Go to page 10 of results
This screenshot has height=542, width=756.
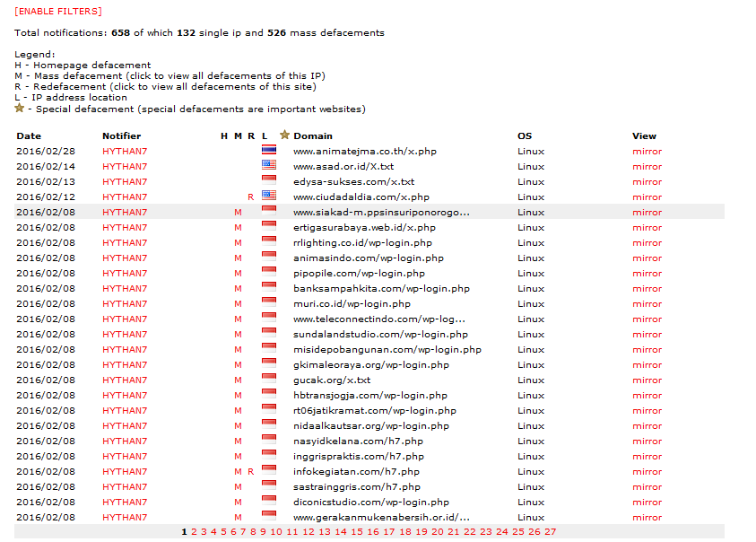[276, 531]
